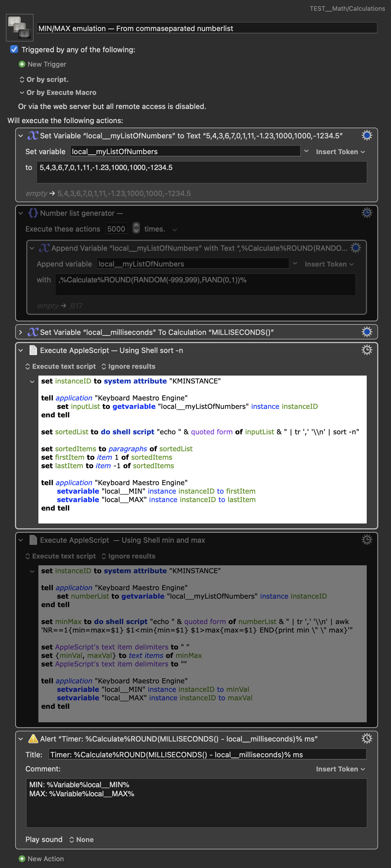Image resolution: width=391 pixels, height=868 pixels.
Task: Click Alert Title field with Timer text
Action: point(207,754)
